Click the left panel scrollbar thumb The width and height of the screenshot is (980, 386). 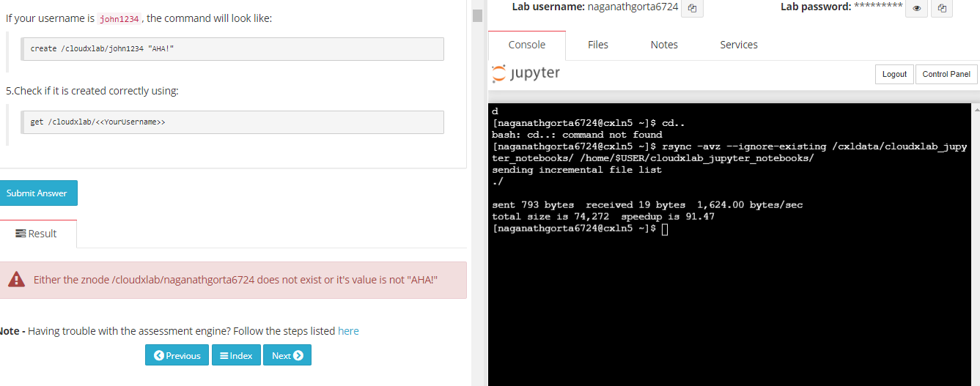click(x=477, y=15)
